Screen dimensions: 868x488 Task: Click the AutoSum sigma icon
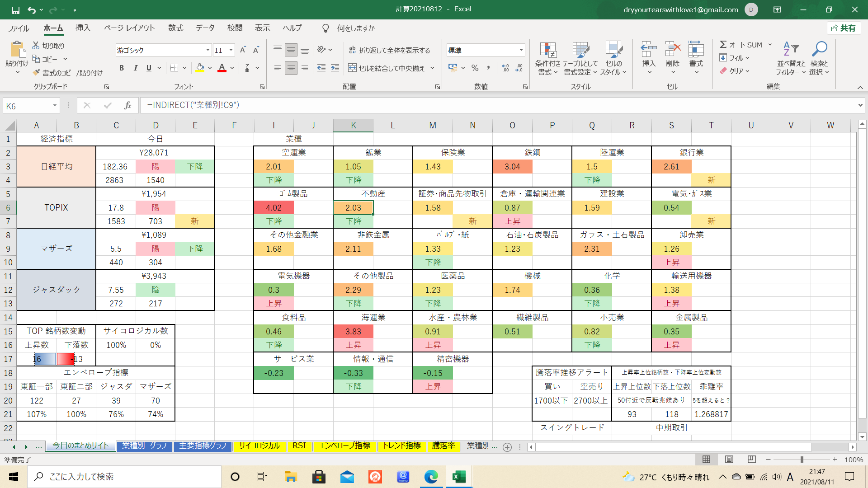click(723, 45)
